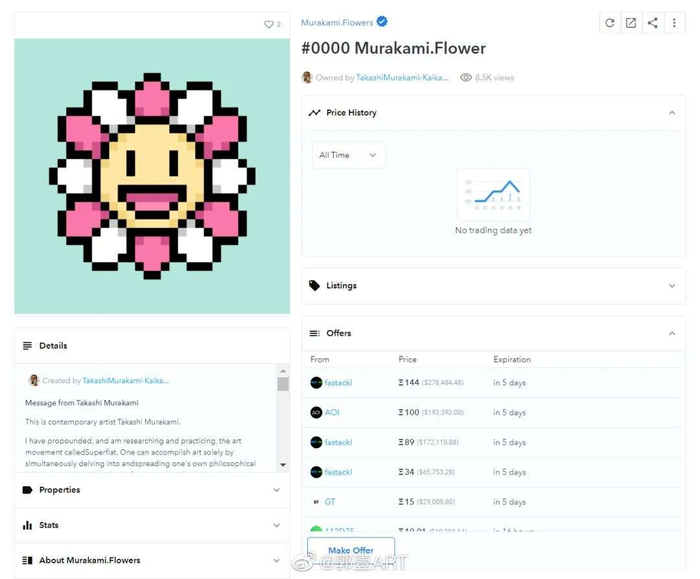Expand the Properties panel
Image resolution: width=700 pixels, height=579 pixels.
click(x=152, y=490)
